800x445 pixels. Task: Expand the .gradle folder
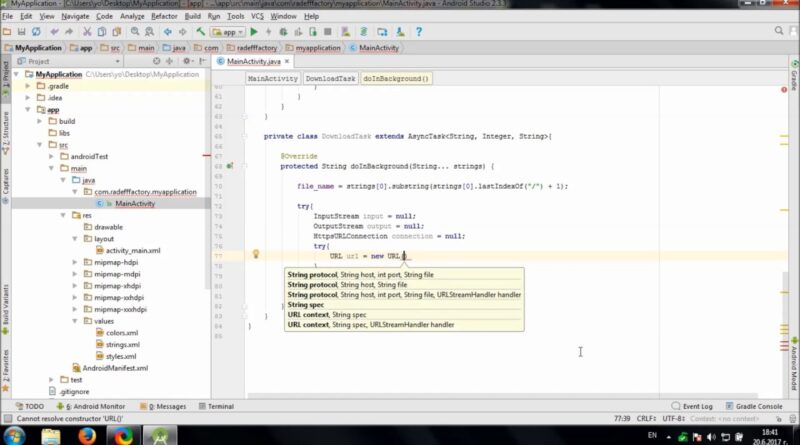28,86
